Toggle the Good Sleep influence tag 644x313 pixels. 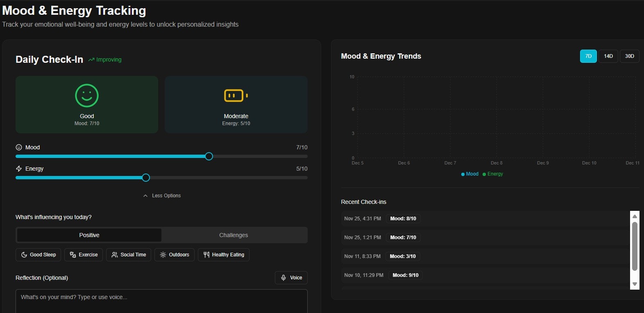(39, 255)
